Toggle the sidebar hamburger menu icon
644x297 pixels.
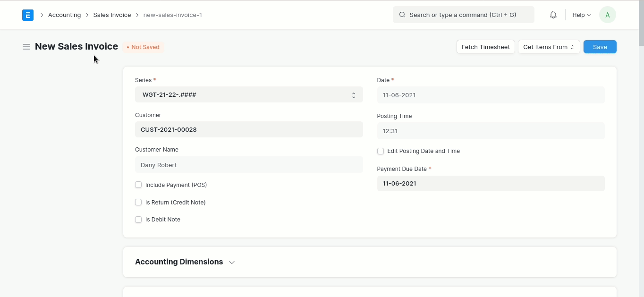point(26,47)
